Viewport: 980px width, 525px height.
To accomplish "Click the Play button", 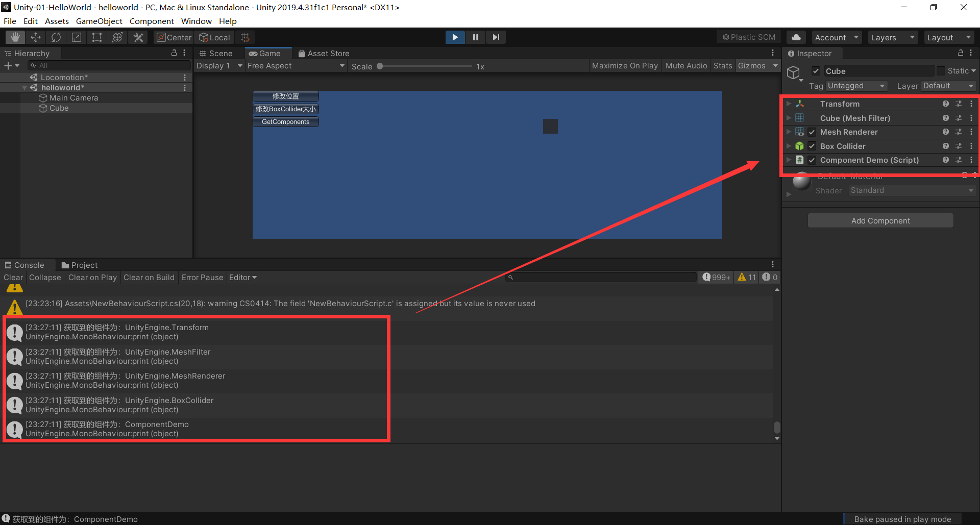I will pyautogui.click(x=455, y=37).
